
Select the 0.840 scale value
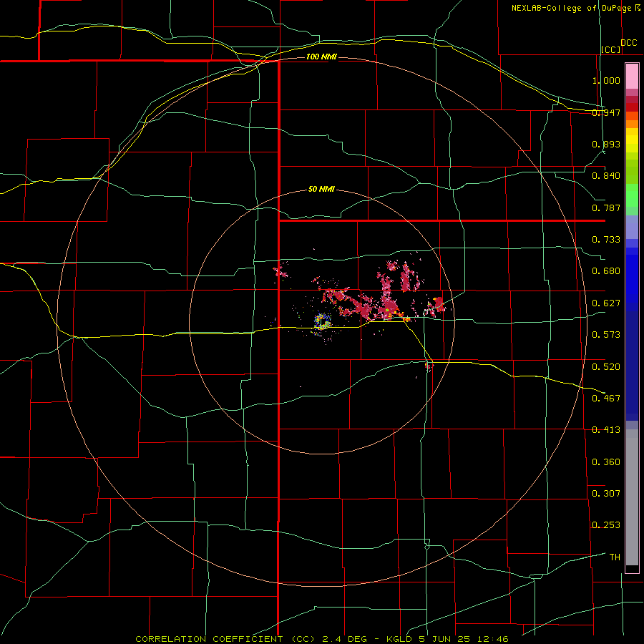tap(606, 176)
